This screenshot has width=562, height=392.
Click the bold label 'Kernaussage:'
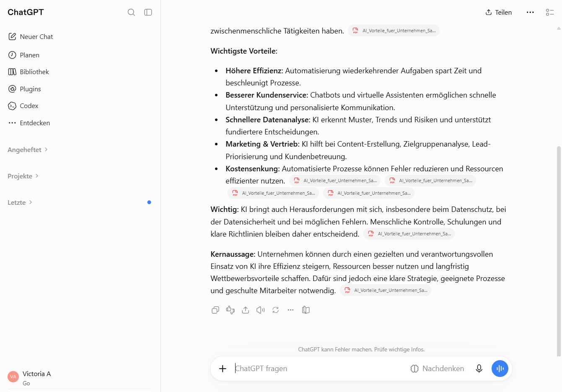coord(233,254)
